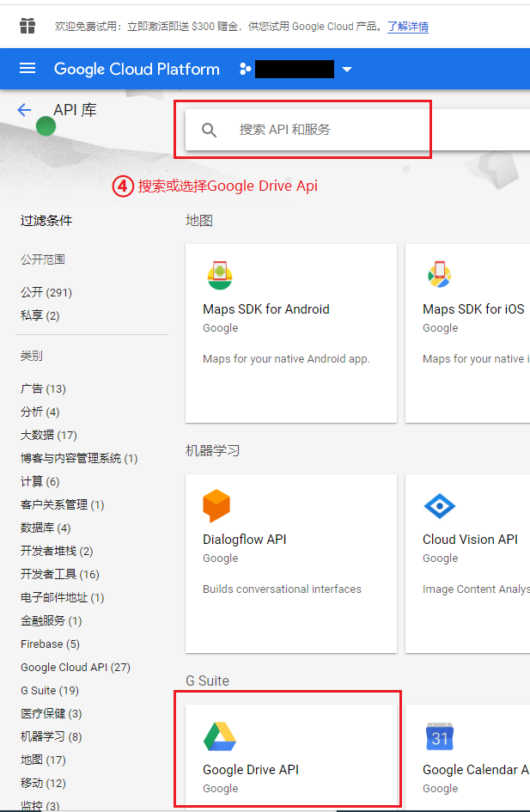Focus the 搜索 API 和服务 search field

(x=357, y=130)
